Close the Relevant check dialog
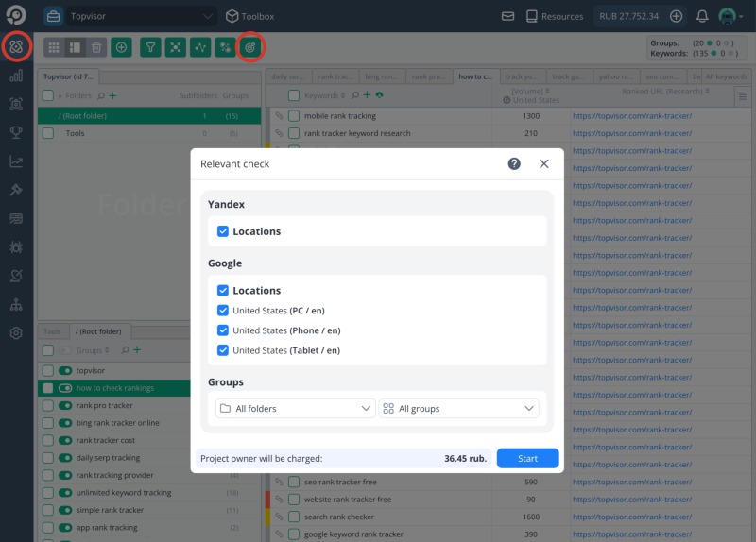Screen dimensions: 756x542 point(544,163)
